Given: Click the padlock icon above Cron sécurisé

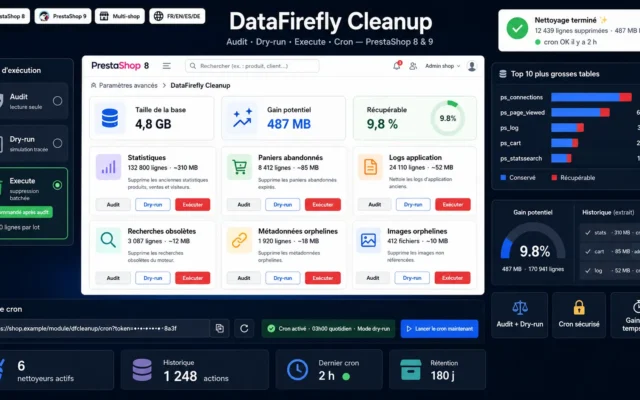Looking at the screenshot, I should (579, 307).
